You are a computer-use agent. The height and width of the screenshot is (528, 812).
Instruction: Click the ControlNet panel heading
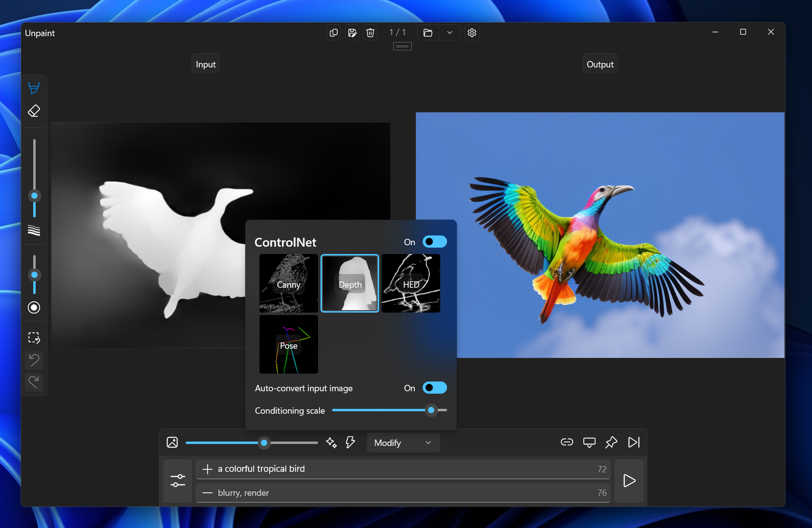[x=285, y=242]
